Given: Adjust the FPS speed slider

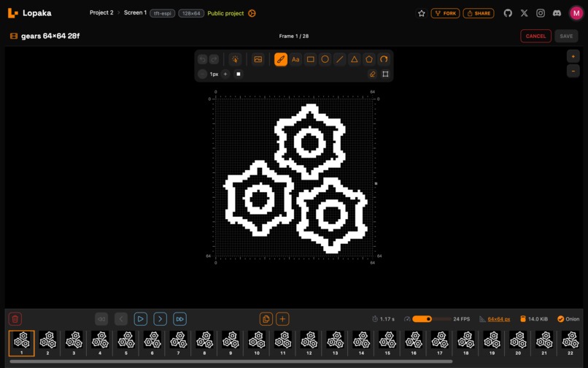Looking at the screenshot, I should (x=431, y=319).
